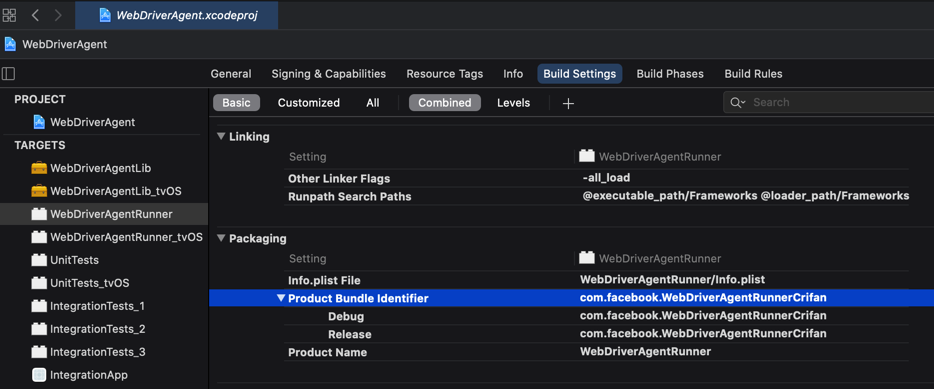Go forward in editor history
Image resolution: width=934 pixels, height=389 pixels.
point(58,15)
